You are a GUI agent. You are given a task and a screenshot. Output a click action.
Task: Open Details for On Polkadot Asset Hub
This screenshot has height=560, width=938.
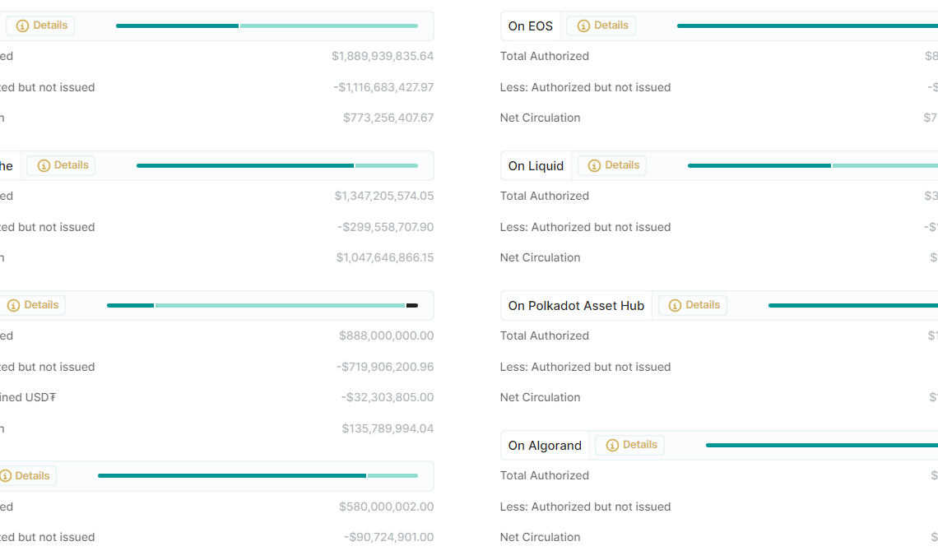tap(692, 305)
